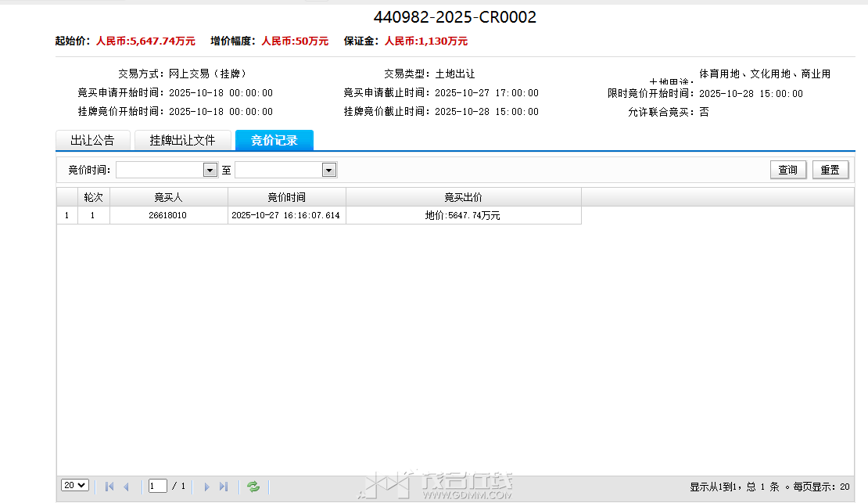Go to the next page of records
The width and height of the screenshot is (868, 503).
click(206, 487)
